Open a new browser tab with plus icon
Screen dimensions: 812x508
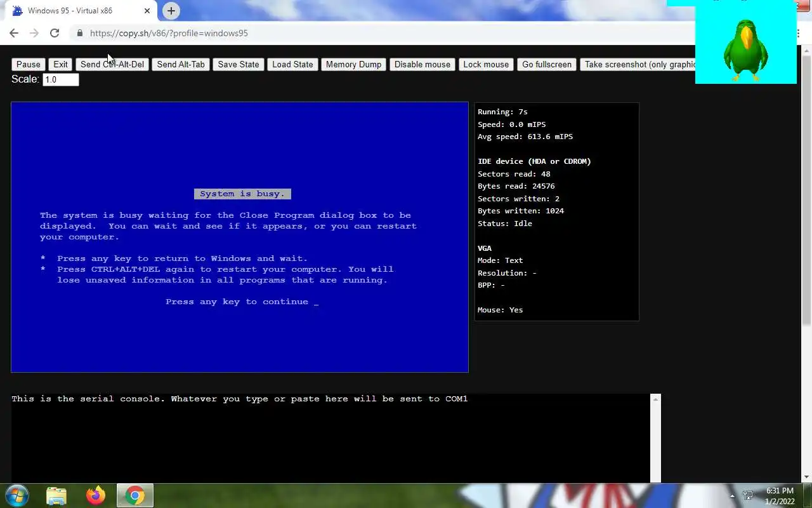tap(171, 11)
